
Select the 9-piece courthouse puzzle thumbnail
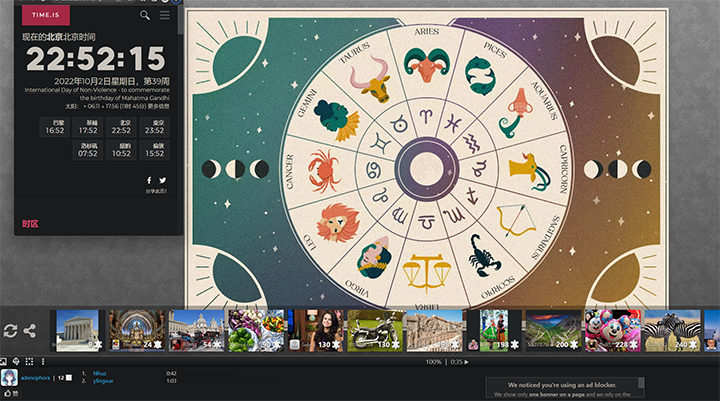point(77,331)
